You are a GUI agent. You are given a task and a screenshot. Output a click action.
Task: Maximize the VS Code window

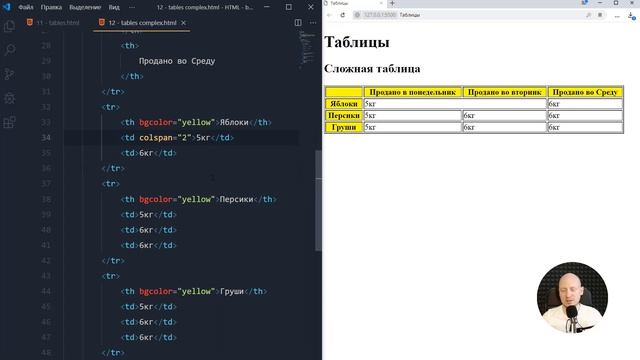[x=289, y=7]
